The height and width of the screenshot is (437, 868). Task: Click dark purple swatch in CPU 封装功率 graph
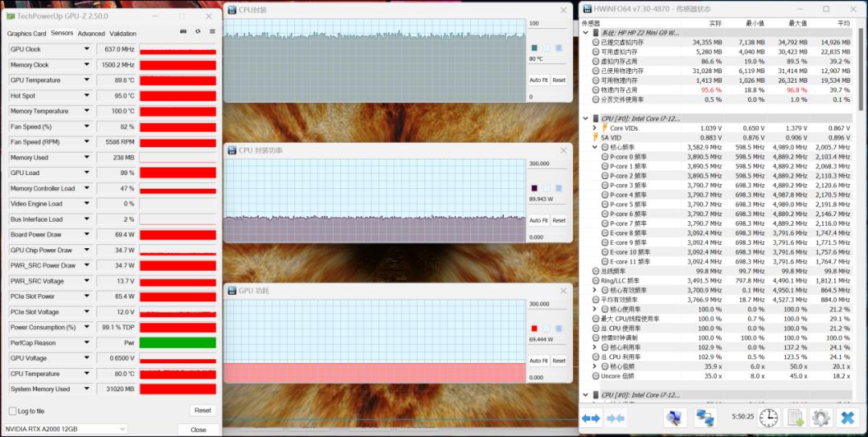(x=534, y=189)
